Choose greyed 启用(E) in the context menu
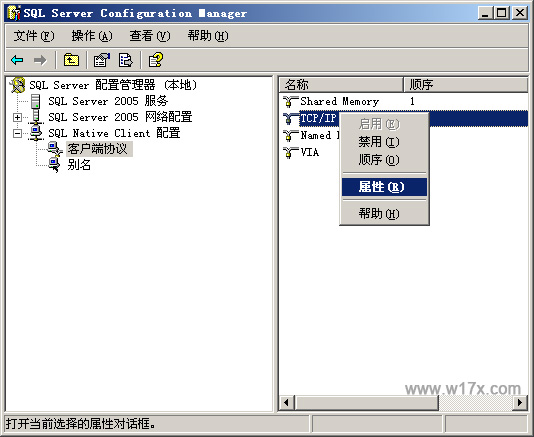Screen dimensions: 534x437 click(x=384, y=124)
